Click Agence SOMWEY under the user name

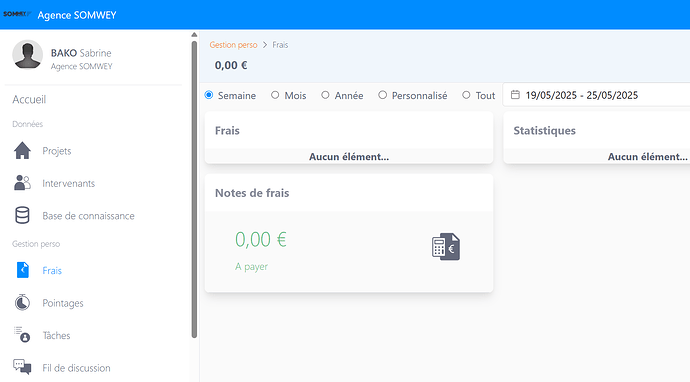tap(81, 66)
